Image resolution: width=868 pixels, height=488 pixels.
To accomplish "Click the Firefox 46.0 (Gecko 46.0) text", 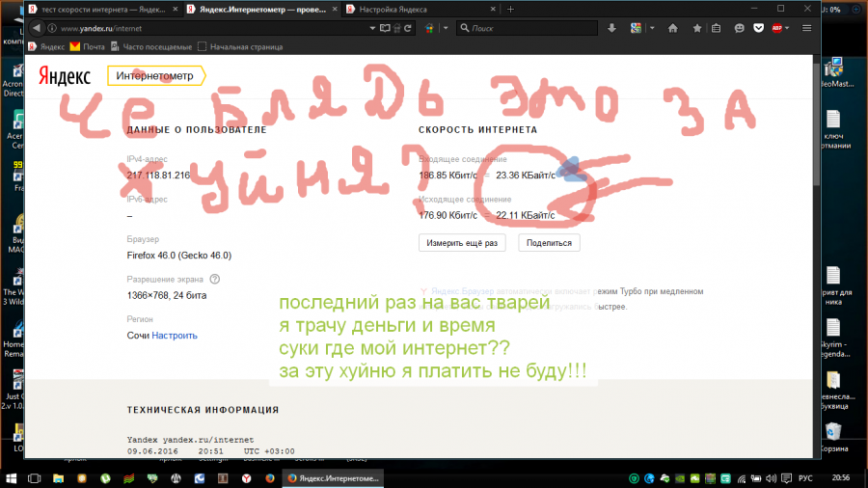I will pyautogui.click(x=179, y=255).
